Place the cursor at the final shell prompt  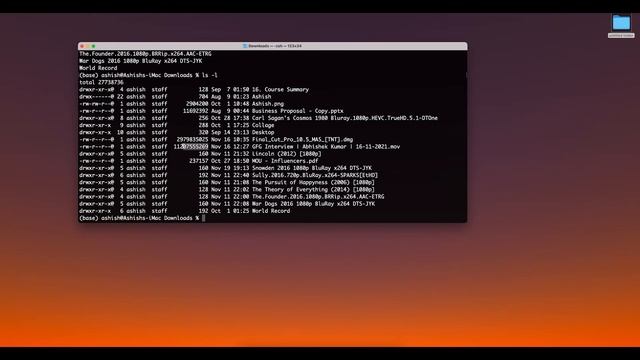click(x=204, y=218)
